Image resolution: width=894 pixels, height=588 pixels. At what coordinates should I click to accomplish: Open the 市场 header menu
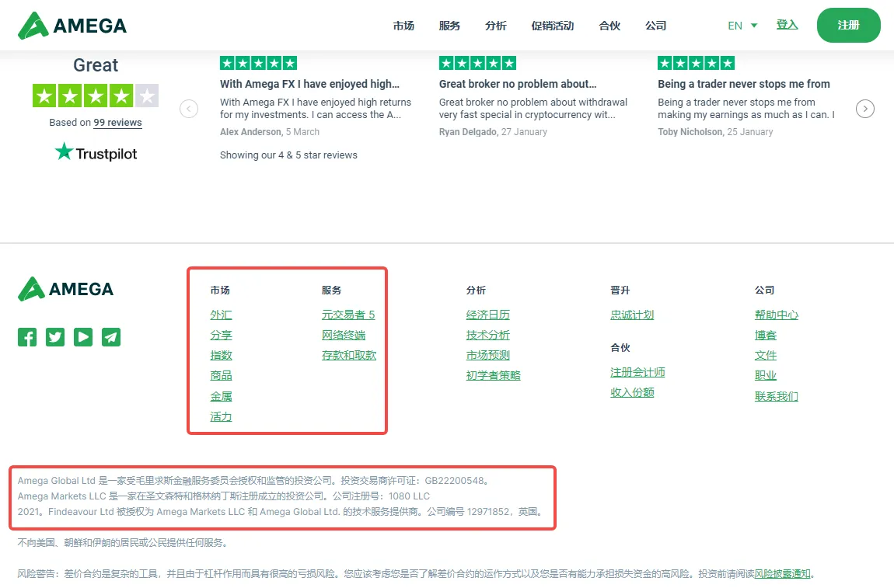[403, 26]
